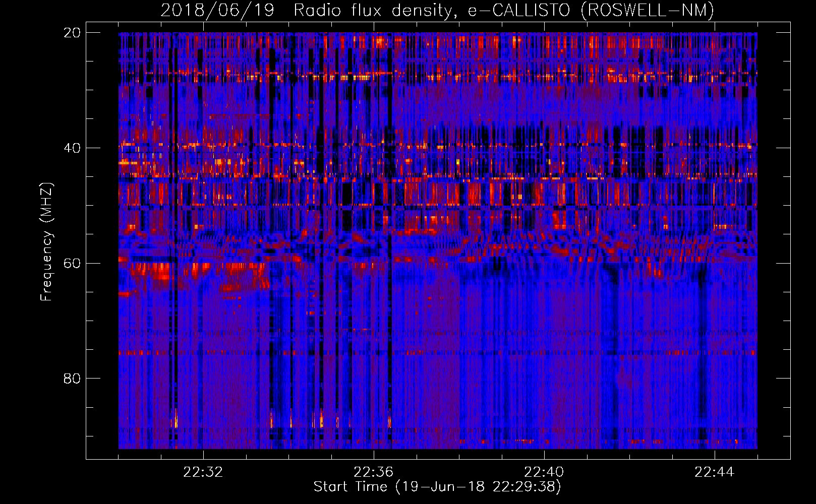Click the plot title text '2018/06/19 Radio flux density'
Viewport: 816px width, 504px height.
coord(307,10)
